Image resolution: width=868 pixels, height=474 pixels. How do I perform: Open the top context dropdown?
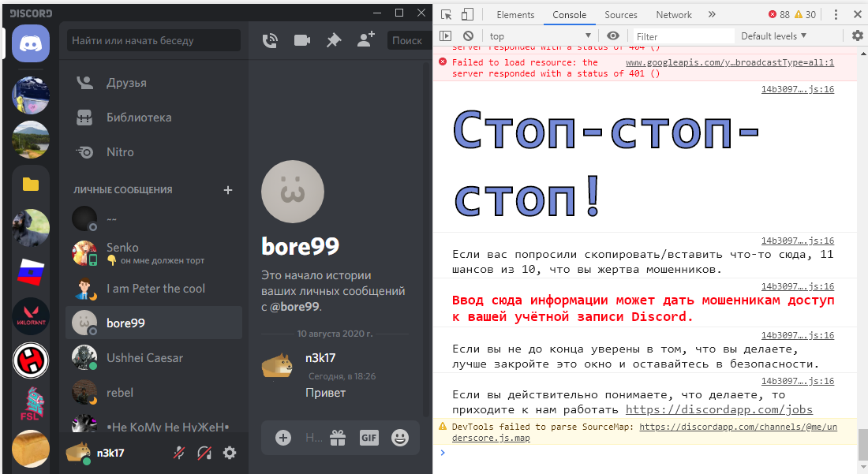pos(541,36)
